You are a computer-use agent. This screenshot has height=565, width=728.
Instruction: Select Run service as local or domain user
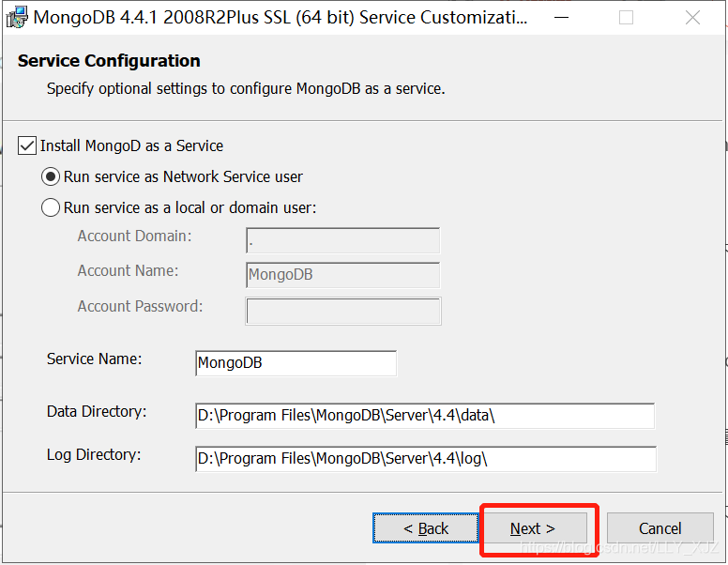50,207
